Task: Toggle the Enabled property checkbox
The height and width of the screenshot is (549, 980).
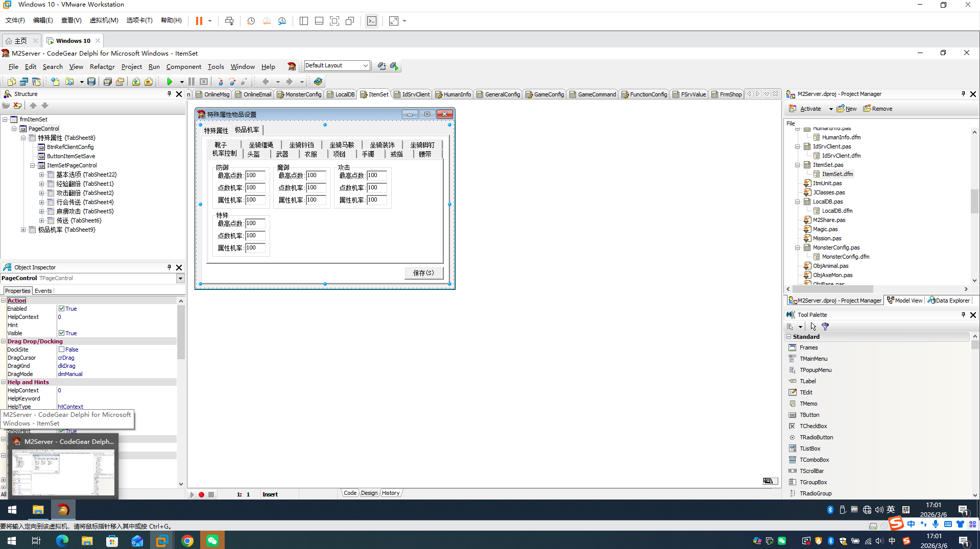Action: point(61,309)
